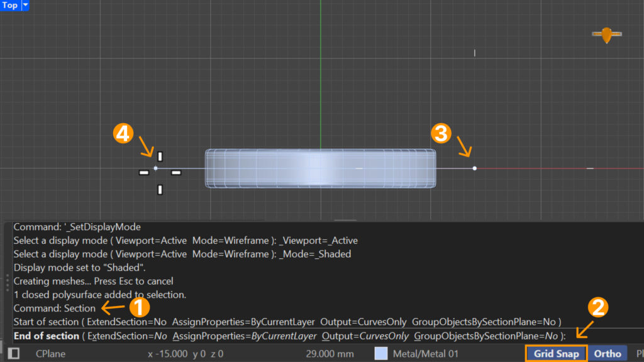The width and height of the screenshot is (644, 362).
Task: Click the orange logo in the viewport corner
Action: click(x=606, y=35)
